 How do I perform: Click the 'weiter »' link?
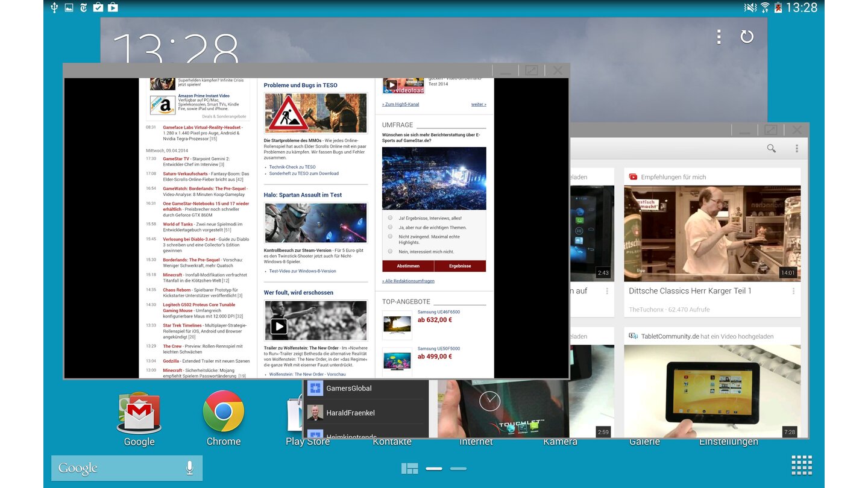(x=479, y=104)
